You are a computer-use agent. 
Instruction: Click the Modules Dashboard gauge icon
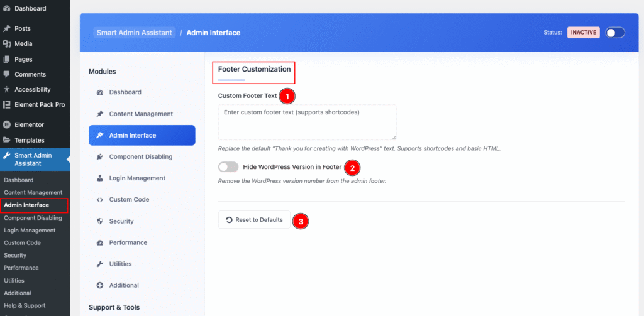pos(99,92)
